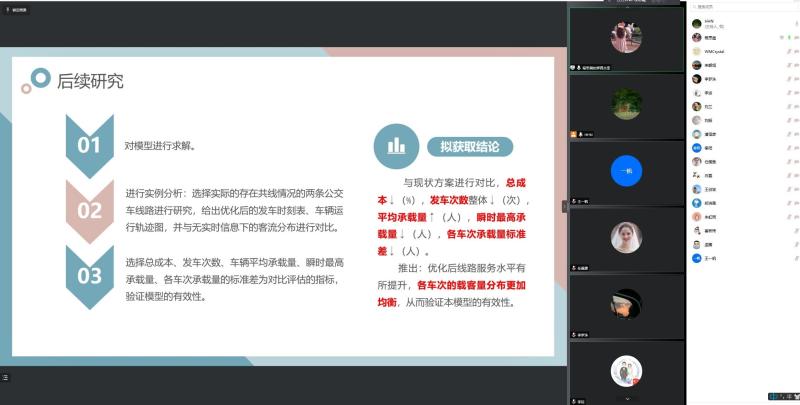Select the blue '一帆' avatar video tile

(625, 171)
